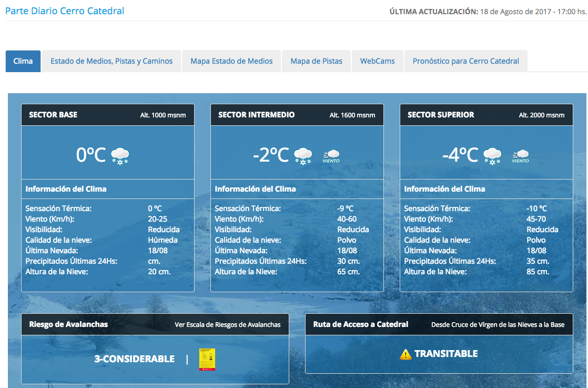
Task: Click the -2°C temperature reading
Action: pos(271,155)
